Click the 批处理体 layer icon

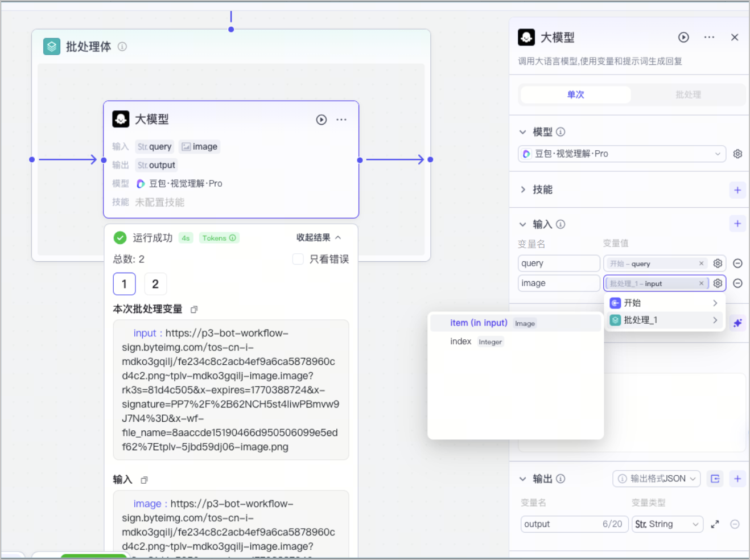[x=52, y=47]
